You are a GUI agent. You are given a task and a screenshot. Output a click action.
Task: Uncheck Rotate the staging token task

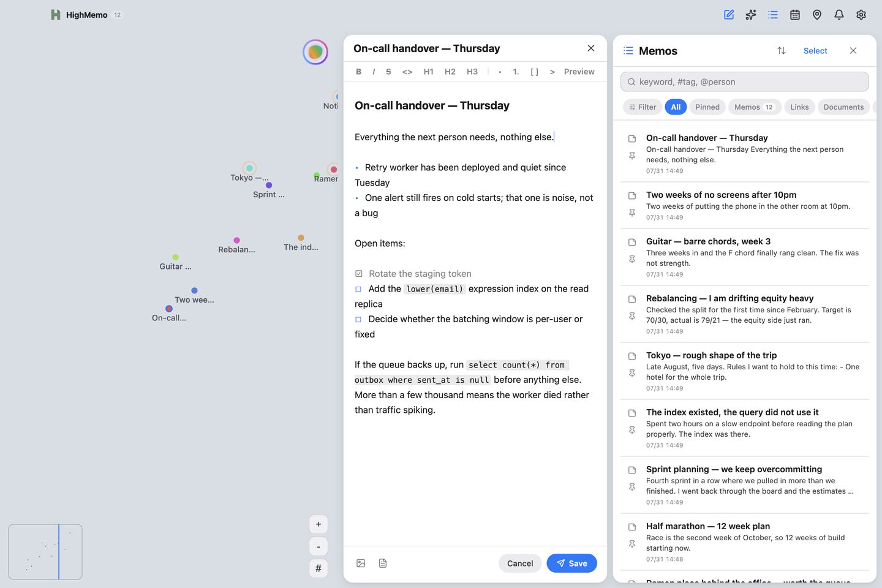pyautogui.click(x=359, y=274)
